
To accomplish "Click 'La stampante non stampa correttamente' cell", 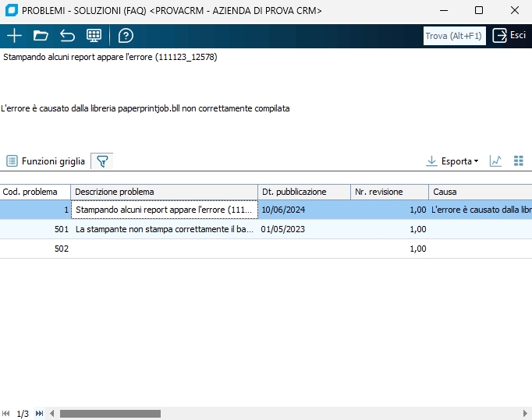I will click(165, 229).
